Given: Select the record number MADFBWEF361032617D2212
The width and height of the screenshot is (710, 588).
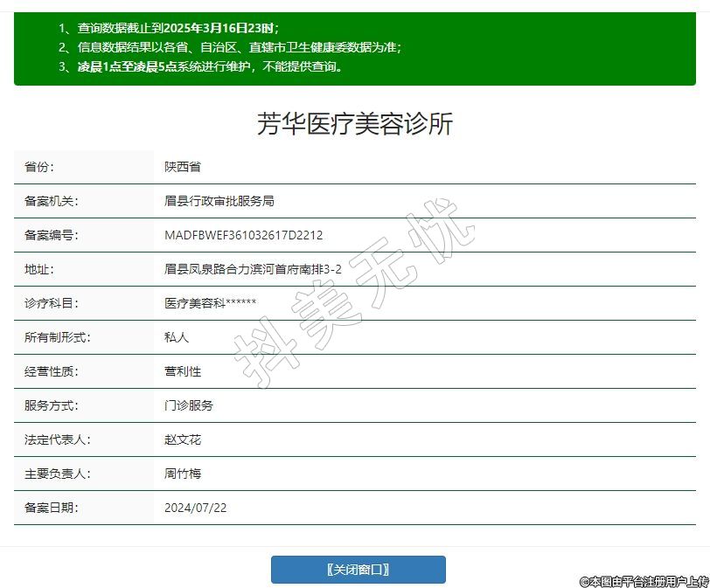Looking at the screenshot, I should point(243,235).
